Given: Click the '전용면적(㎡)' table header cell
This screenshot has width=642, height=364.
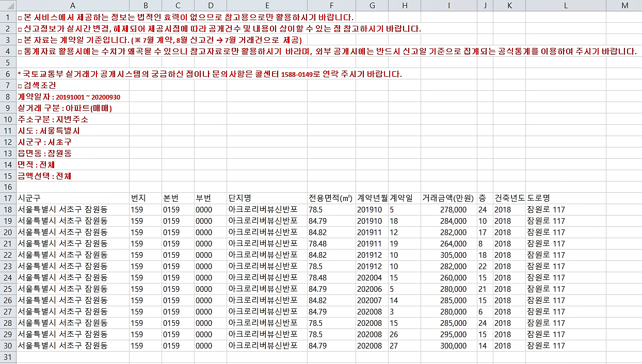Looking at the screenshot, I should click(331, 198).
